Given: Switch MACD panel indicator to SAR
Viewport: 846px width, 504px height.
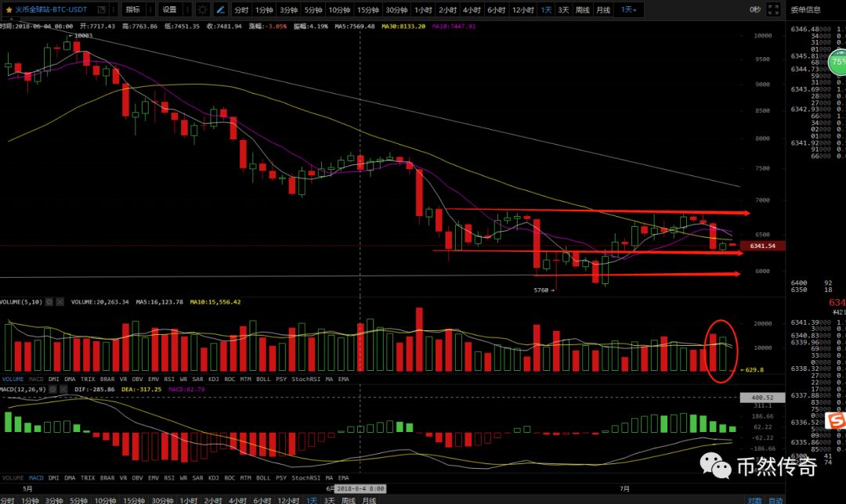Looking at the screenshot, I should (198, 477).
